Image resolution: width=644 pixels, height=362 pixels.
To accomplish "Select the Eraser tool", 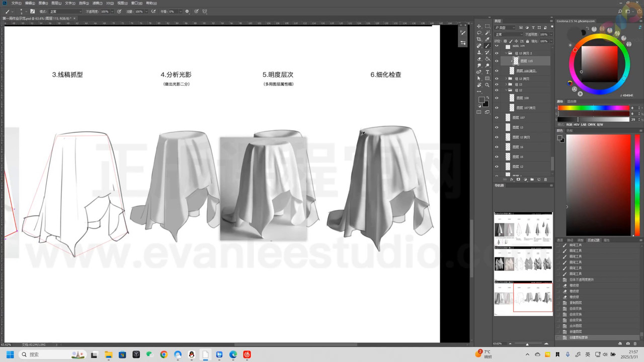I will click(479, 59).
